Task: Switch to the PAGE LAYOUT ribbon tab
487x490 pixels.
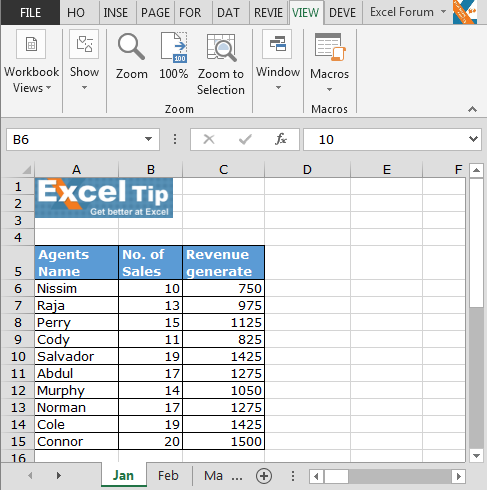Action: click(x=155, y=13)
